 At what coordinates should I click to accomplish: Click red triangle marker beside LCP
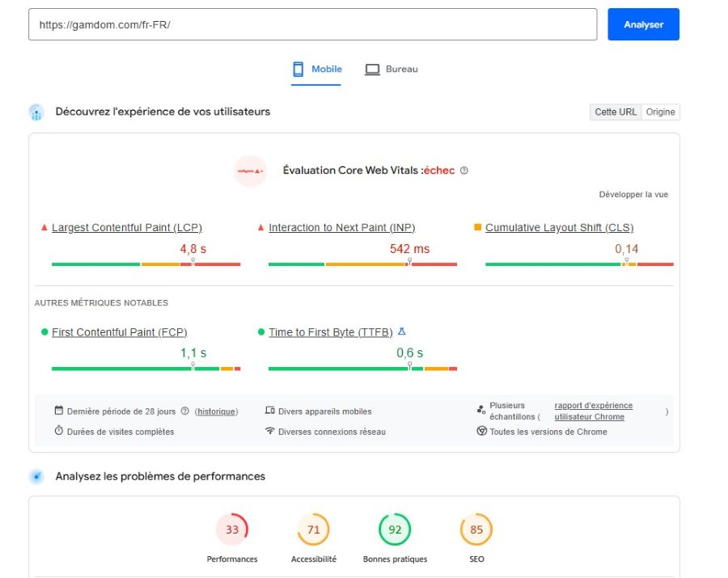[x=44, y=227]
